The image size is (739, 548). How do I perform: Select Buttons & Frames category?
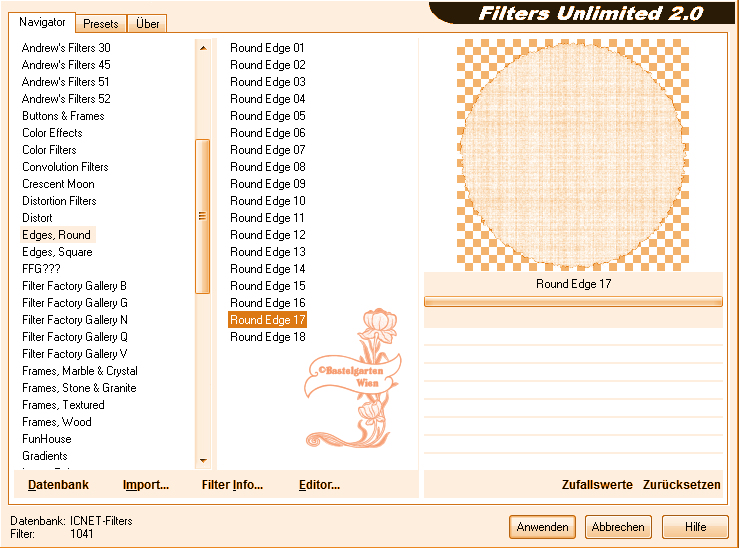coord(63,116)
